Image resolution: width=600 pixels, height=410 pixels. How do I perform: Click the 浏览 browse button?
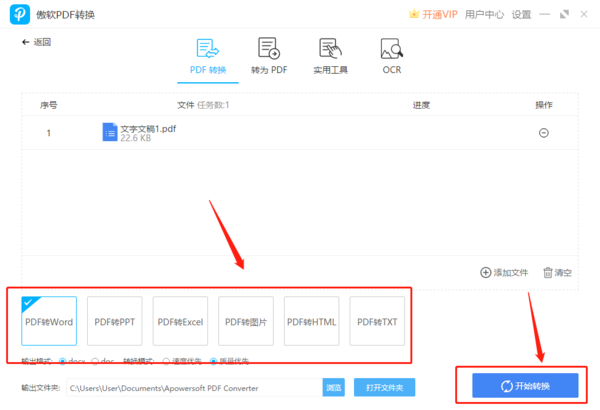pos(333,387)
